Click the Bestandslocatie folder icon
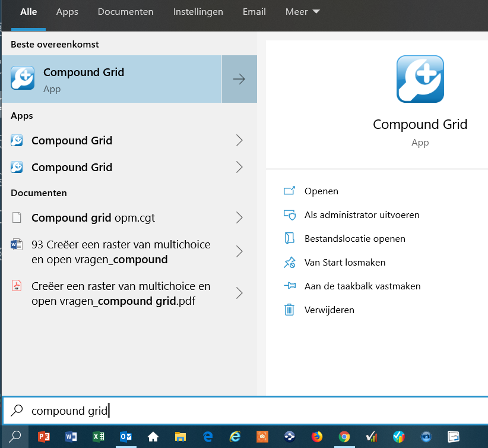488x448 pixels. (x=289, y=238)
